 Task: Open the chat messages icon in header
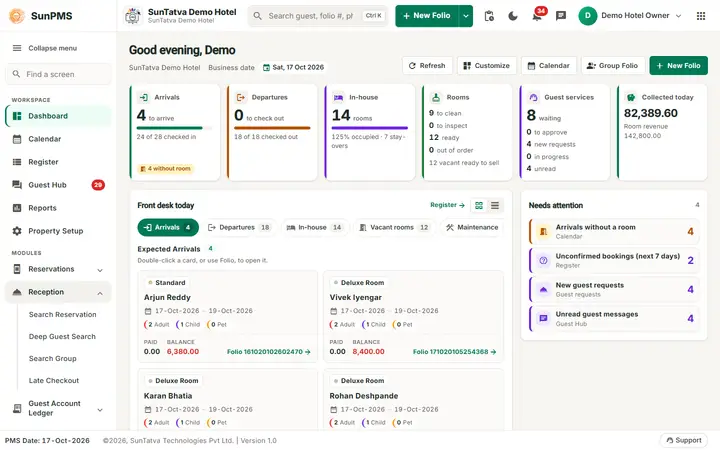pyautogui.click(x=561, y=16)
